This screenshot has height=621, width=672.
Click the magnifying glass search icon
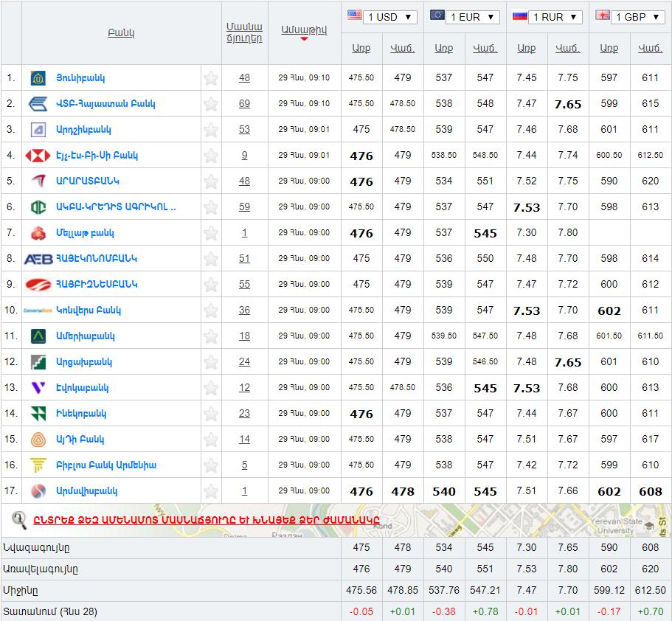pyautogui.click(x=20, y=520)
